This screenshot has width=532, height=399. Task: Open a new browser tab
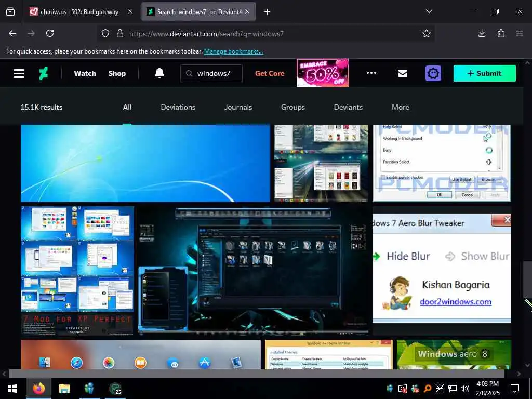(268, 12)
